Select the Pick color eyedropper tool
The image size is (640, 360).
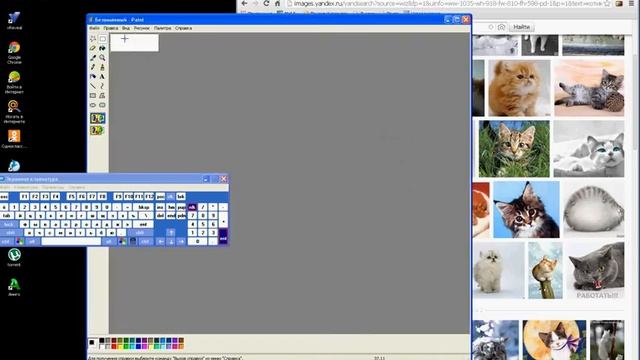[93, 58]
